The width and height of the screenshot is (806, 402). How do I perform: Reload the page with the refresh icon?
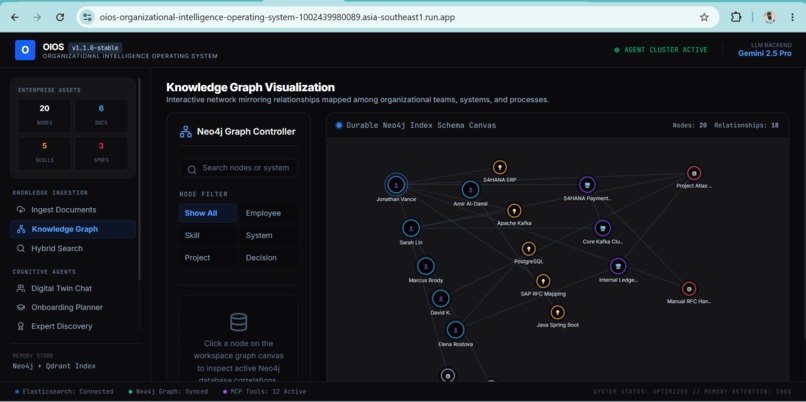(60, 17)
